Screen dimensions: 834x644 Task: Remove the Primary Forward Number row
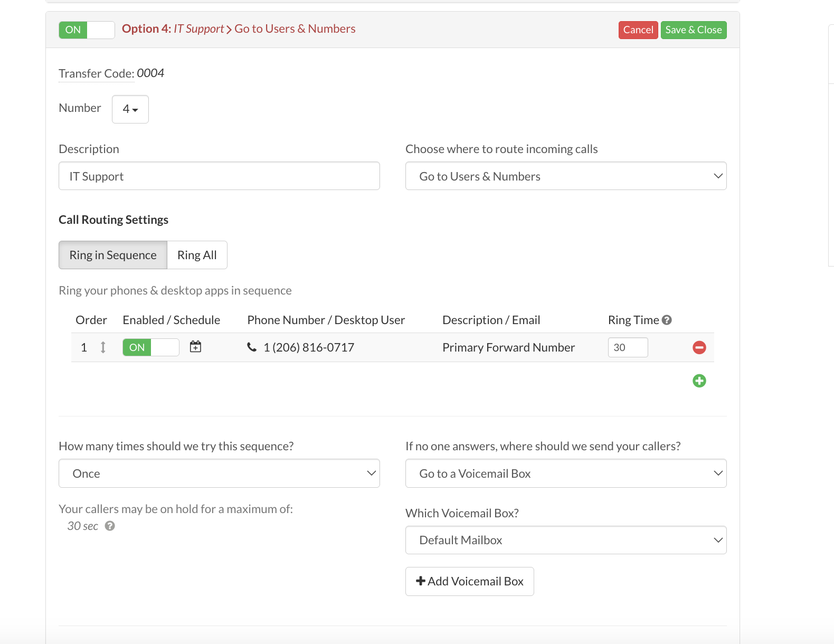pos(699,347)
